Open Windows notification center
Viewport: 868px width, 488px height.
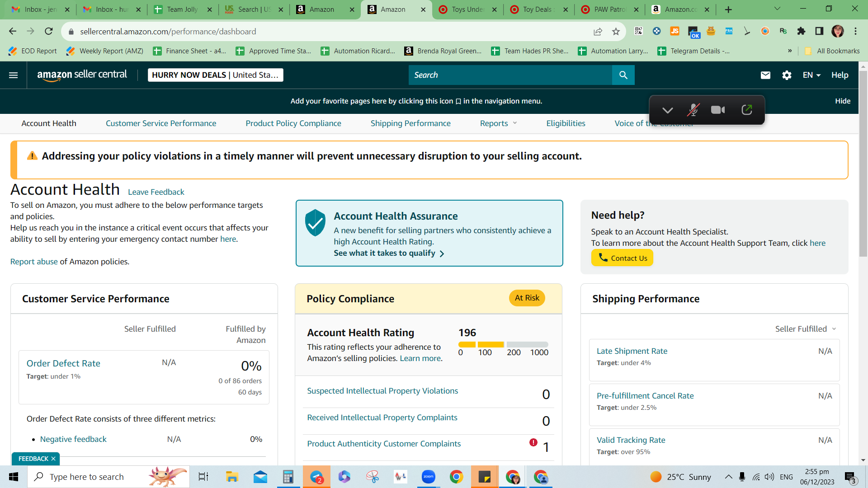(x=850, y=477)
